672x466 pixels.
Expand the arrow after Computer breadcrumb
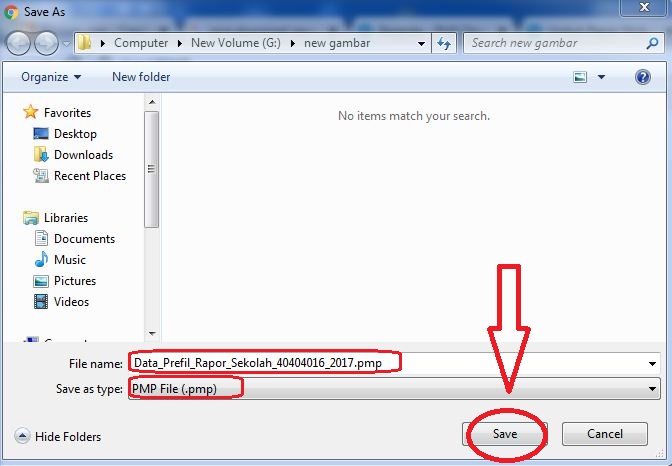180,43
